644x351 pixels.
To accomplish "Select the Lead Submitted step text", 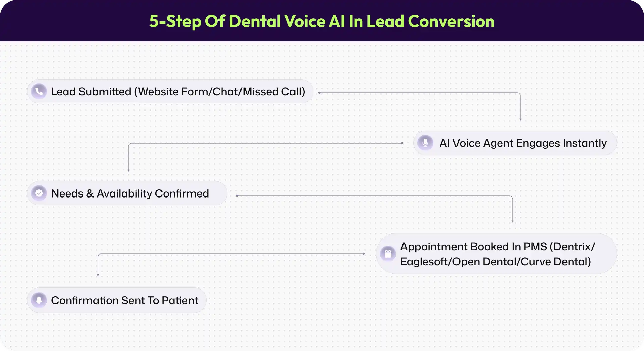I will 178,92.
